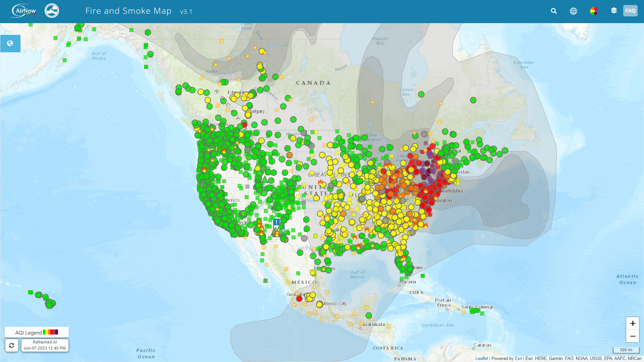Open the FAQ page
Viewport: 644px width, 362px height.
click(x=630, y=11)
